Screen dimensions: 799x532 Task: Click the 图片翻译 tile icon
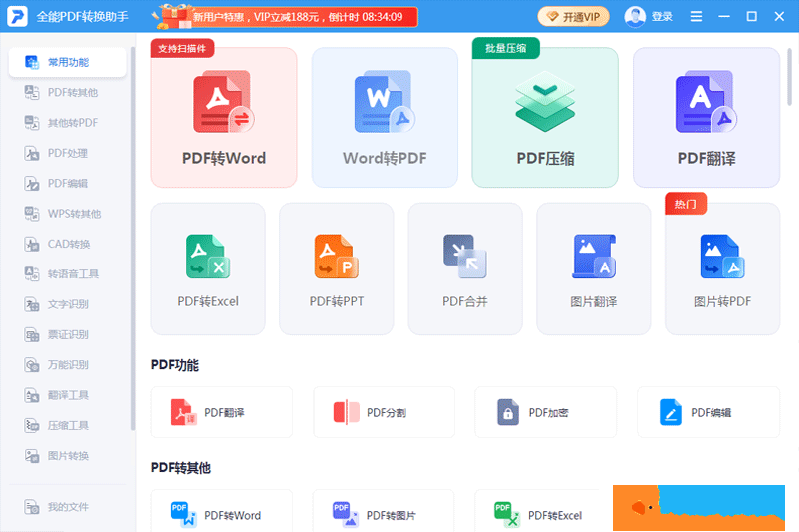593,257
